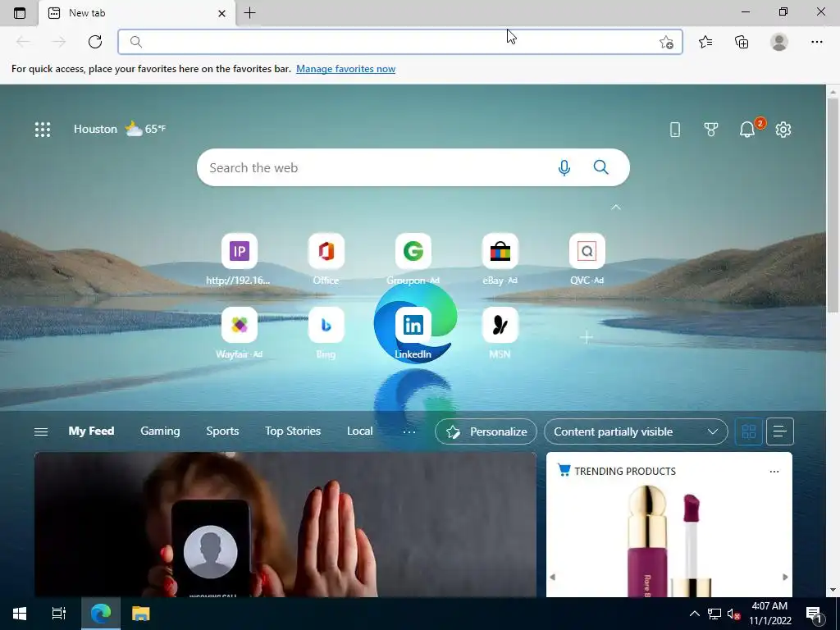The image size is (840, 630).
Task: Open the Wayfair quick link tile
Action: 239,333
